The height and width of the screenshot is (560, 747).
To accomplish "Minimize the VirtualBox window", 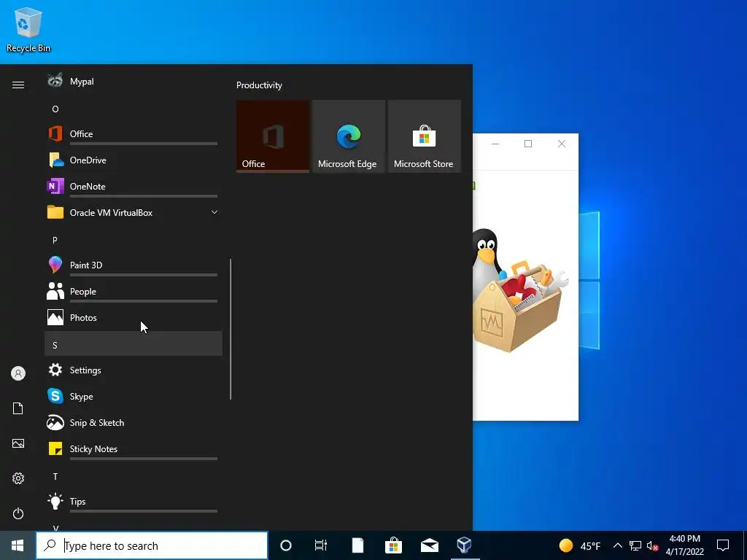I will [495, 144].
